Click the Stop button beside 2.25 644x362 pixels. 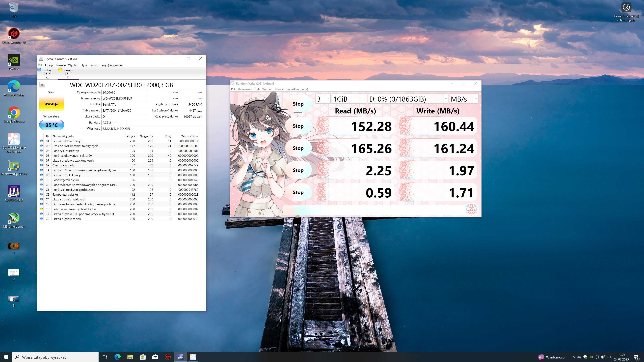point(298,170)
